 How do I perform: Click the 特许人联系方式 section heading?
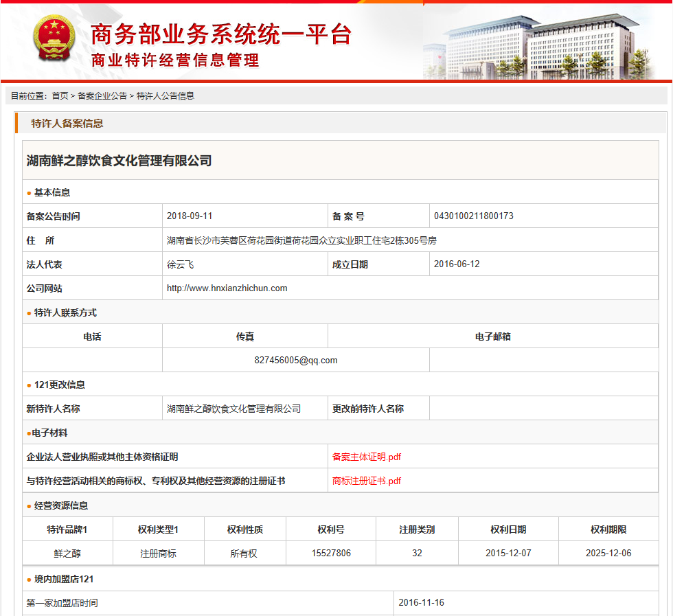click(65, 312)
